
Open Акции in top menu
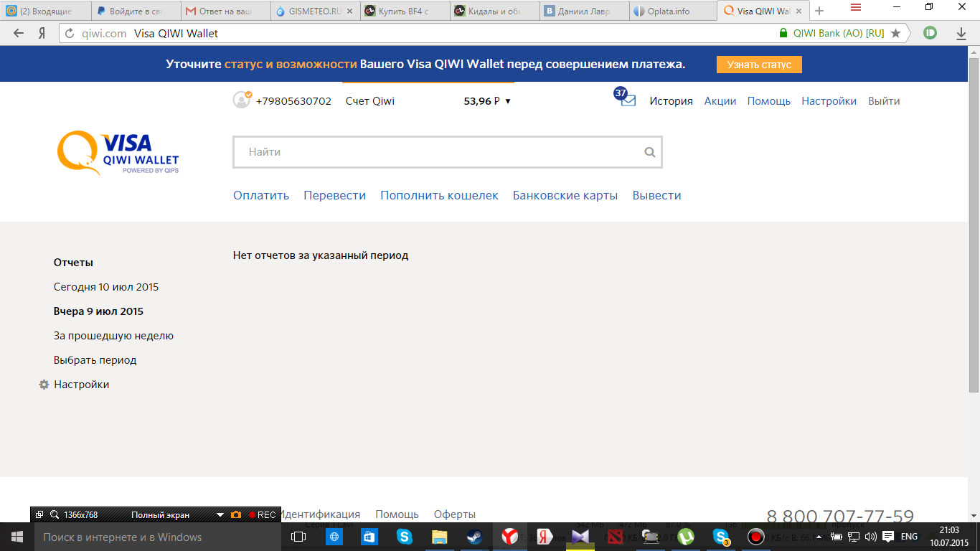(x=720, y=101)
